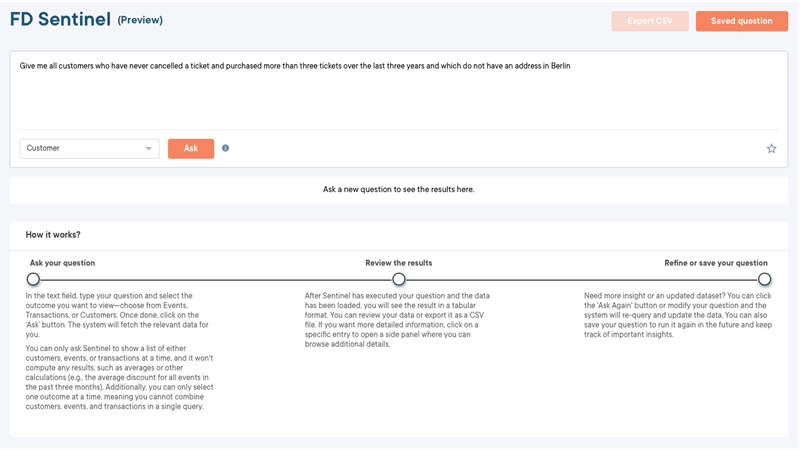Select the 'Ask your question' step heading

tap(63, 263)
